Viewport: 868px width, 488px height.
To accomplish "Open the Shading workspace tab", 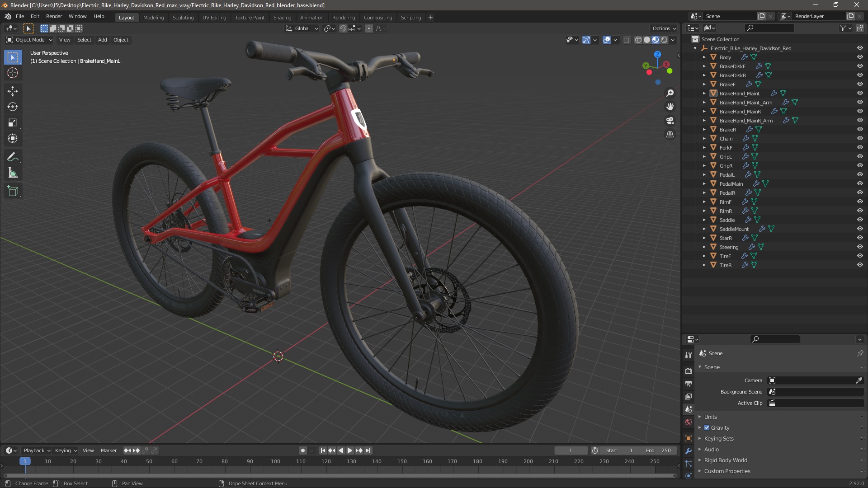I will point(282,17).
